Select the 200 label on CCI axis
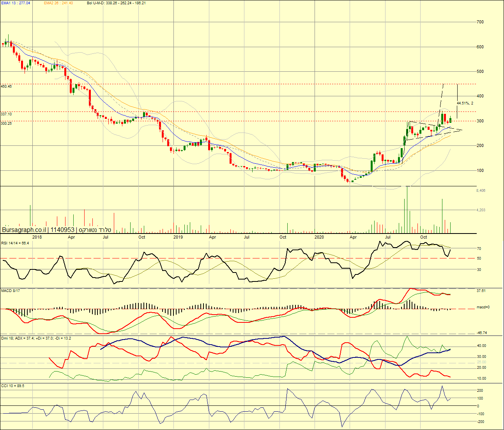 (x=480, y=390)
